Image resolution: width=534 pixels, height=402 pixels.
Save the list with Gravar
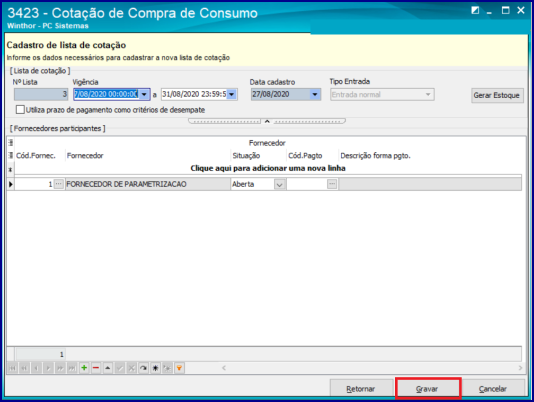click(x=427, y=389)
